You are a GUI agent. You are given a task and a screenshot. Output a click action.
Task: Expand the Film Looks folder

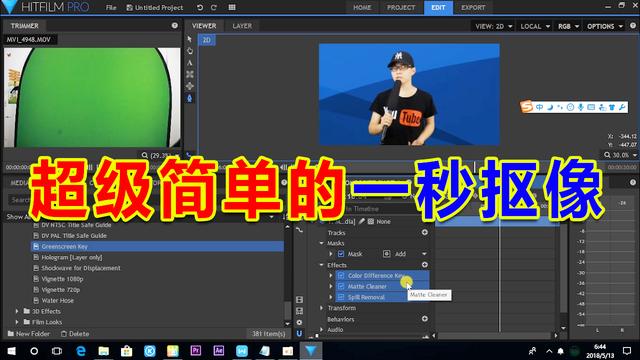(x=17, y=322)
